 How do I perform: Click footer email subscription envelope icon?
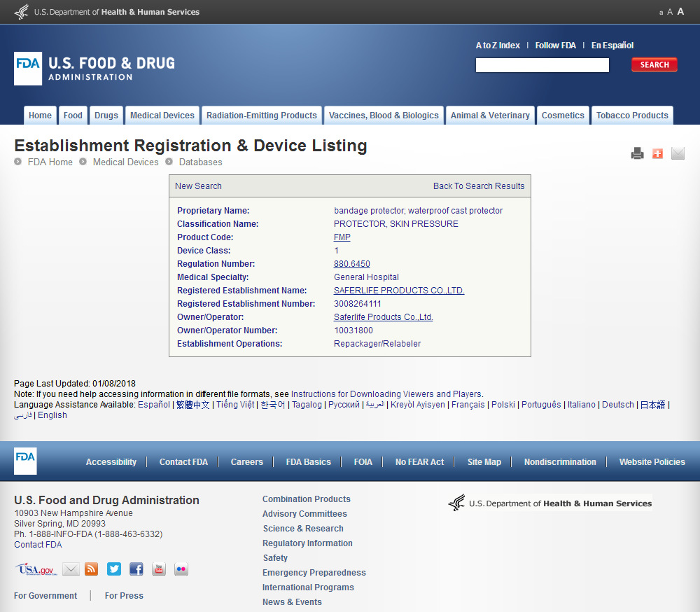click(71, 569)
